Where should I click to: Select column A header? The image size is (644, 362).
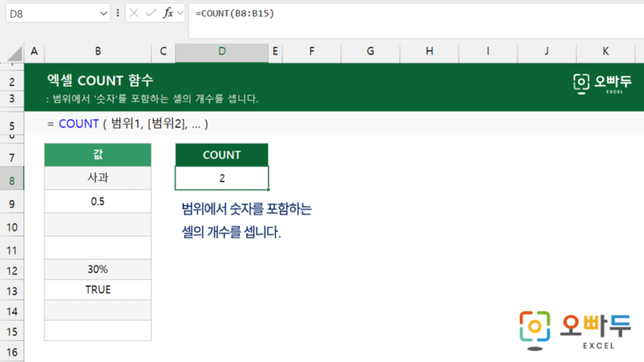(34, 52)
